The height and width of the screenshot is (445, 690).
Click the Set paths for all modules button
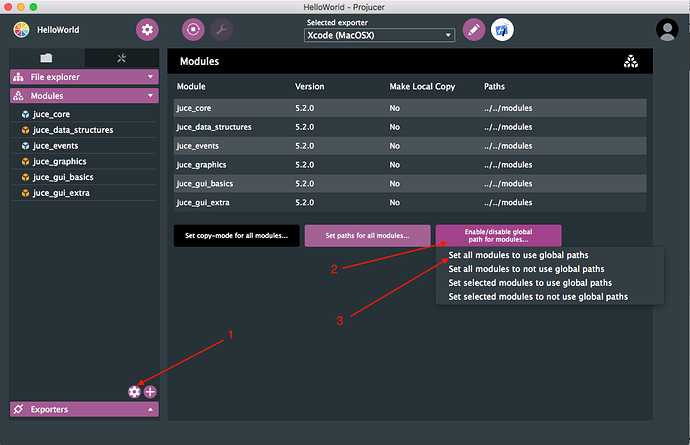367,235
